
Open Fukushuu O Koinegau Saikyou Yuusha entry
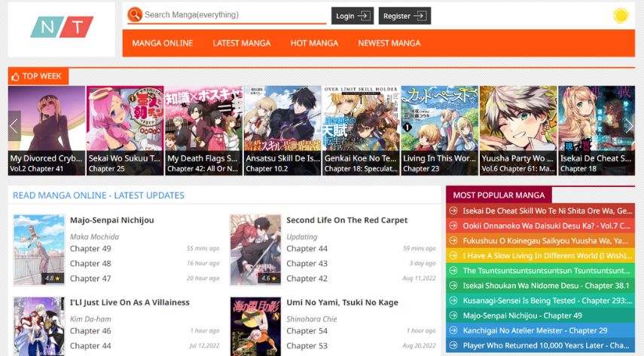point(545,241)
